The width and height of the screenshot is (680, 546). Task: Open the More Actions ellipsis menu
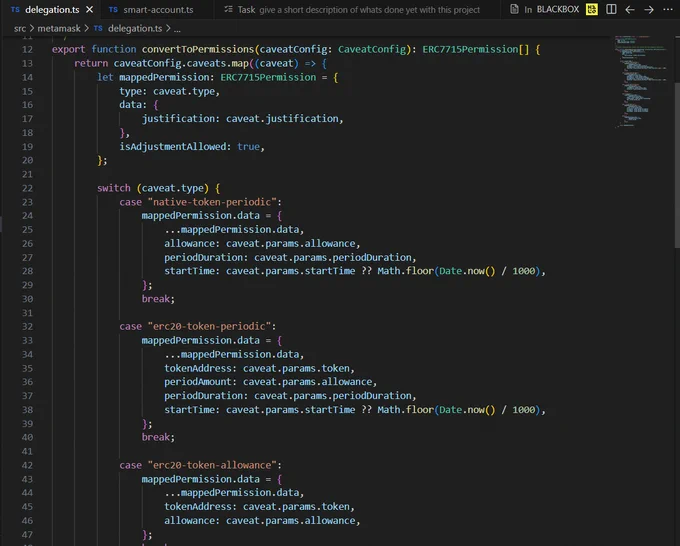pyautogui.click(x=668, y=9)
